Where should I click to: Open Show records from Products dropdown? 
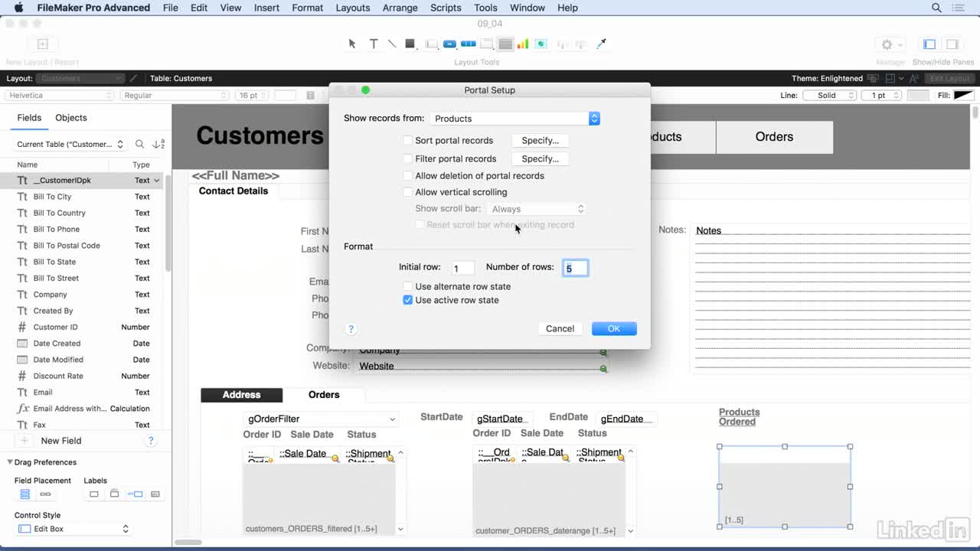coord(514,119)
